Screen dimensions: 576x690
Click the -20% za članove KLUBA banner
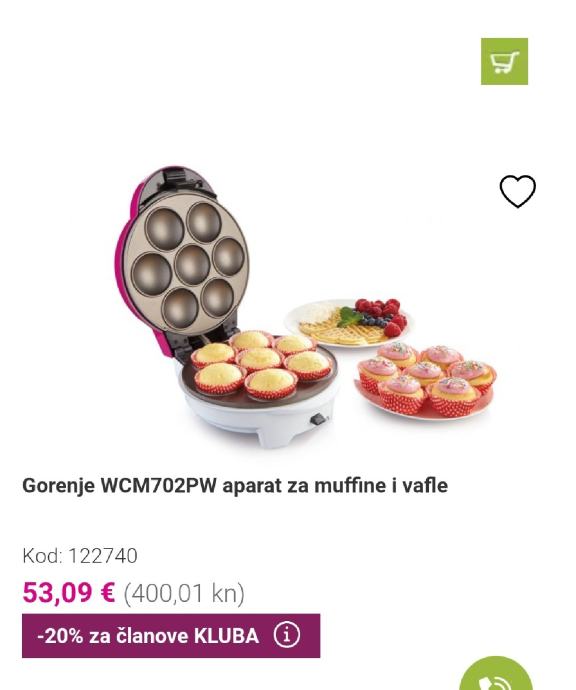tap(171, 635)
